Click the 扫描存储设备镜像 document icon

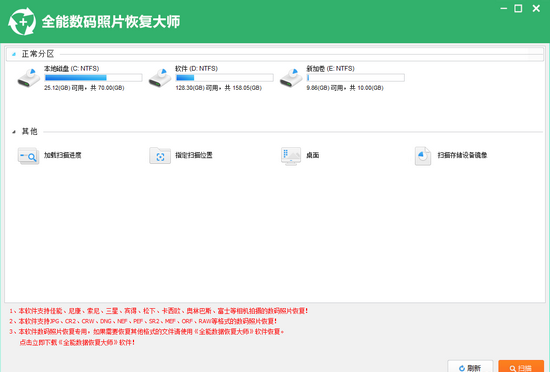[423, 156]
